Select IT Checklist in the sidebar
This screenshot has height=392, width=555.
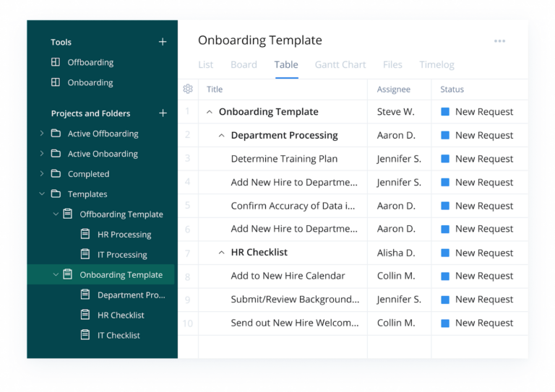pyautogui.click(x=119, y=335)
